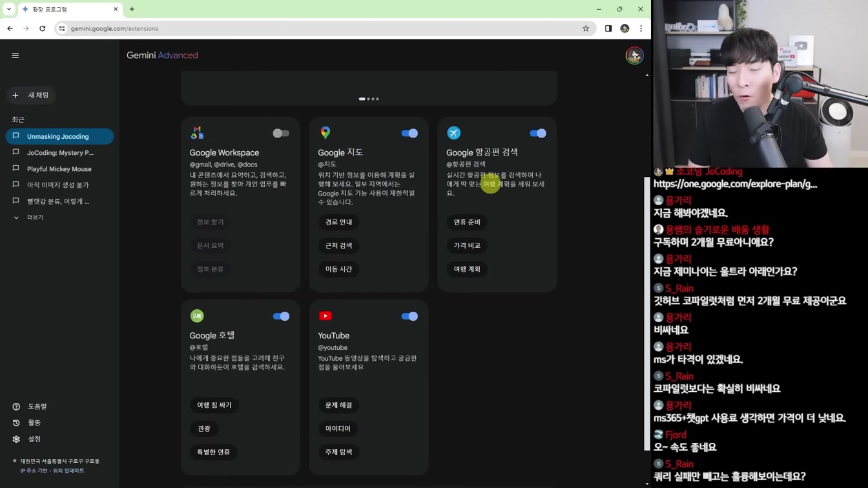868x488 pixels.
Task: Open the tab search dropdown arrow
Action: click(9, 9)
